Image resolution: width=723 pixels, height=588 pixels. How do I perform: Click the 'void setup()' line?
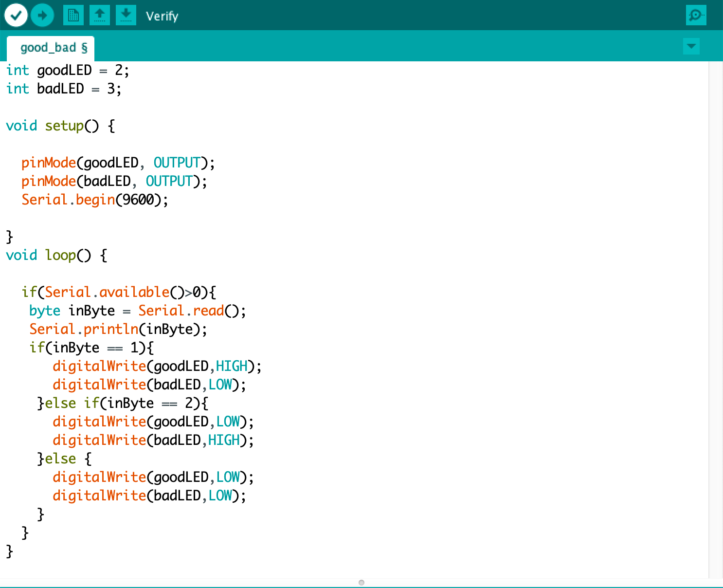61,126
